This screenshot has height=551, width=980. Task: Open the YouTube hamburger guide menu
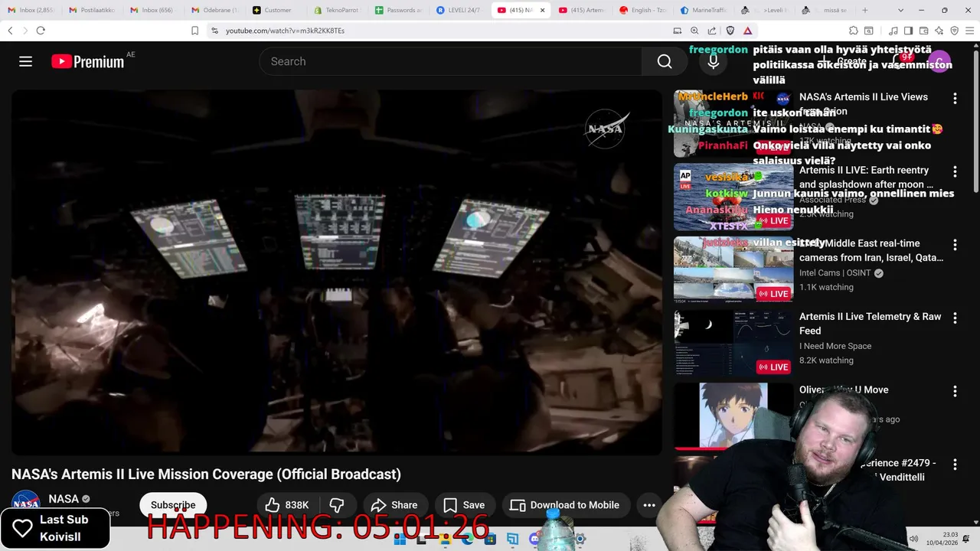click(x=26, y=61)
